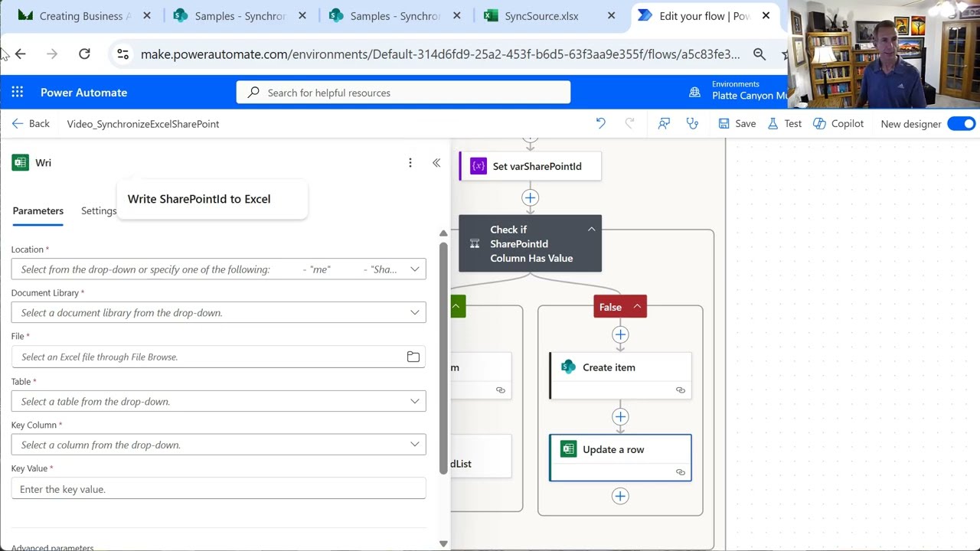This screenshot has height=551, width=980.
Task: Select the Create item action card
Action: point(620,375)
